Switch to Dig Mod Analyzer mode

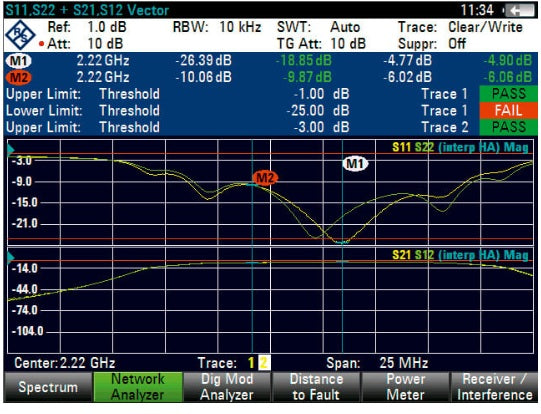pyautogui.click(x=227, y=387)
